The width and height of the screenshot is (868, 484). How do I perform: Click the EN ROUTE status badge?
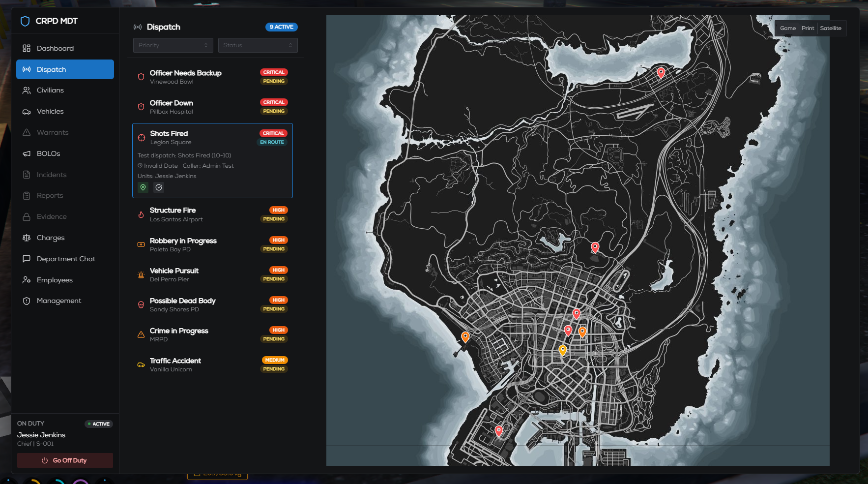[272, 142]
